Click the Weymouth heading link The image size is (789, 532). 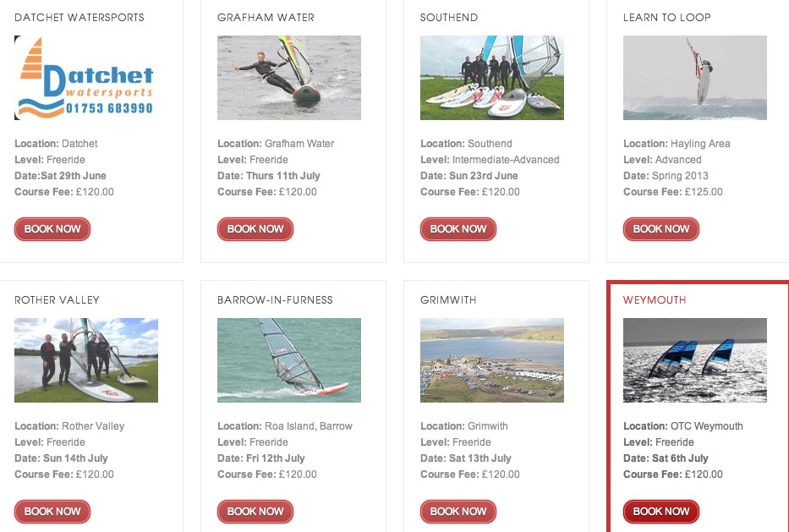tap(655, 300)
